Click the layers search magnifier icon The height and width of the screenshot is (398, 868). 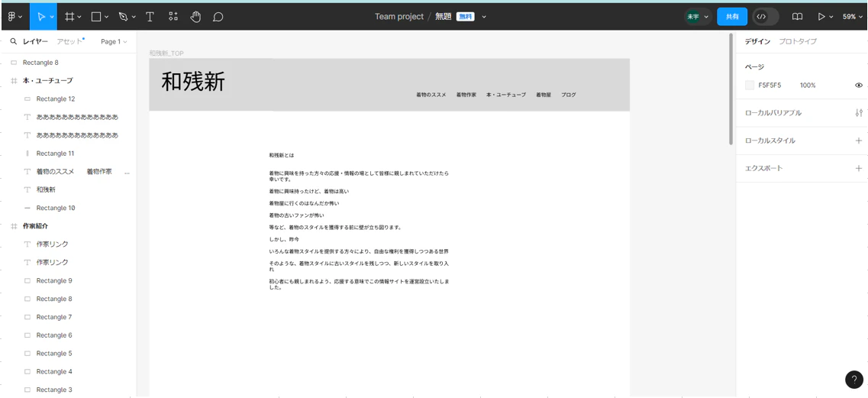click(x=13, y=41)
